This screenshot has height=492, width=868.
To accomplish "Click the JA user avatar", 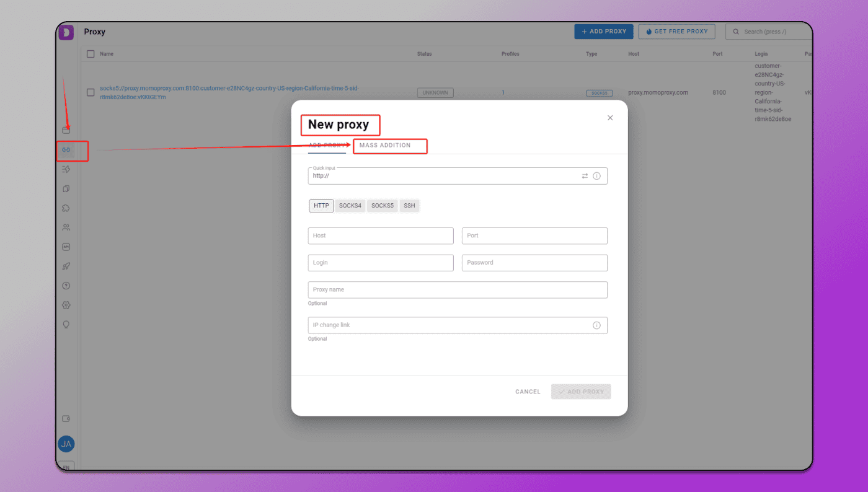I will pyautogui.click(x=66, y=444).
